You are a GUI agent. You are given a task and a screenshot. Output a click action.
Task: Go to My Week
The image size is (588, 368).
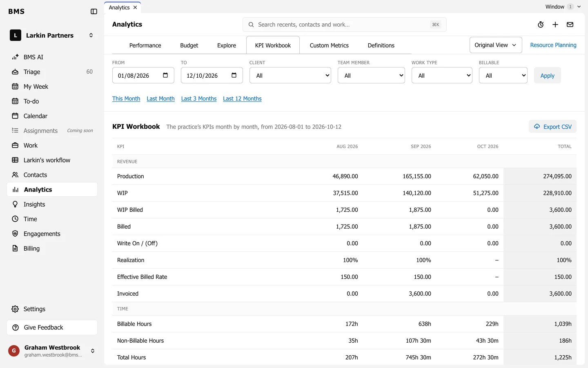pos(52,87)
